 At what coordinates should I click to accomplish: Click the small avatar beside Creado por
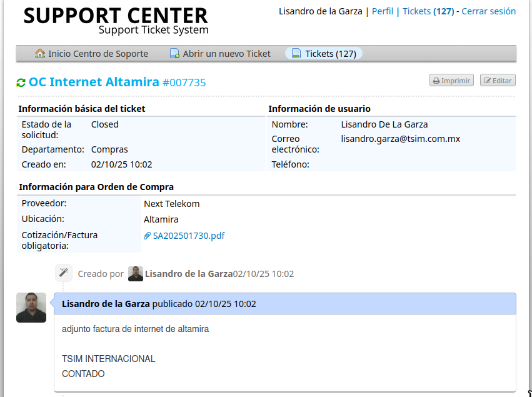point(135,274)
